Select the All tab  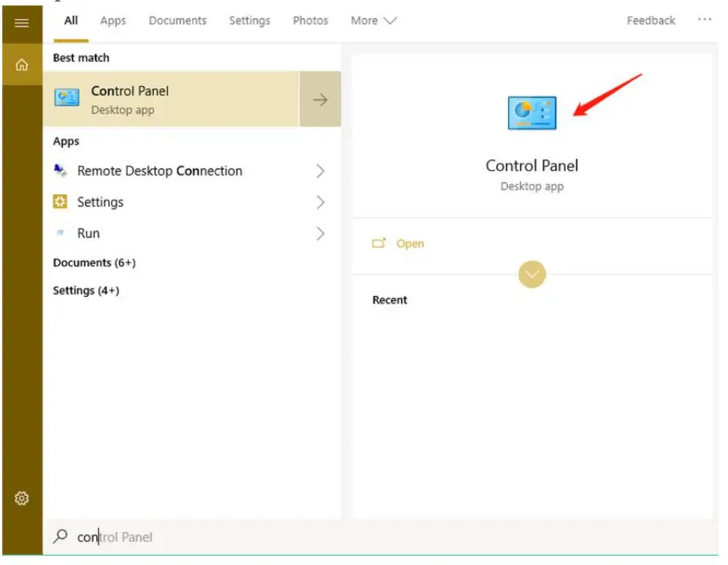tap(71, 20)
